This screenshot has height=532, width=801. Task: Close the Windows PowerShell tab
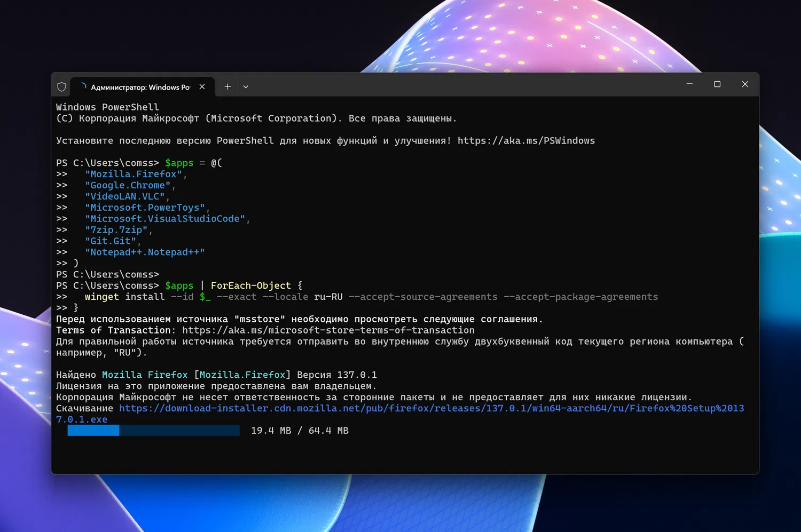(x=202, y=86)
